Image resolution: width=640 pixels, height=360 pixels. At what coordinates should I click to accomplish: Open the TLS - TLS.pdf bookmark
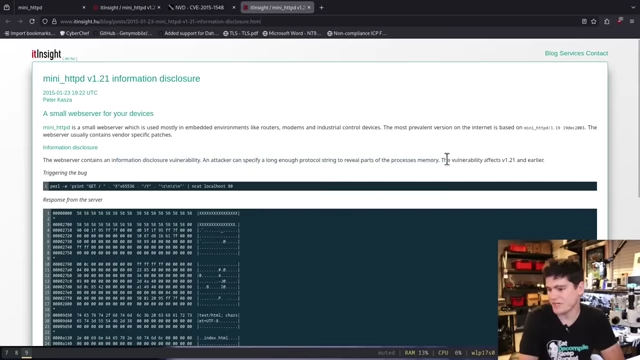pyautogui.click(x=240, y=33)
